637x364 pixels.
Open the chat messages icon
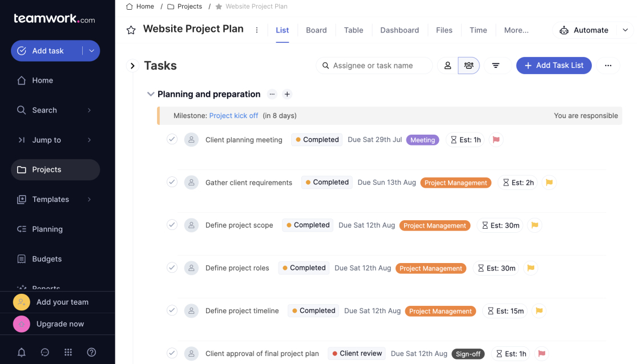tap(45, 352)
